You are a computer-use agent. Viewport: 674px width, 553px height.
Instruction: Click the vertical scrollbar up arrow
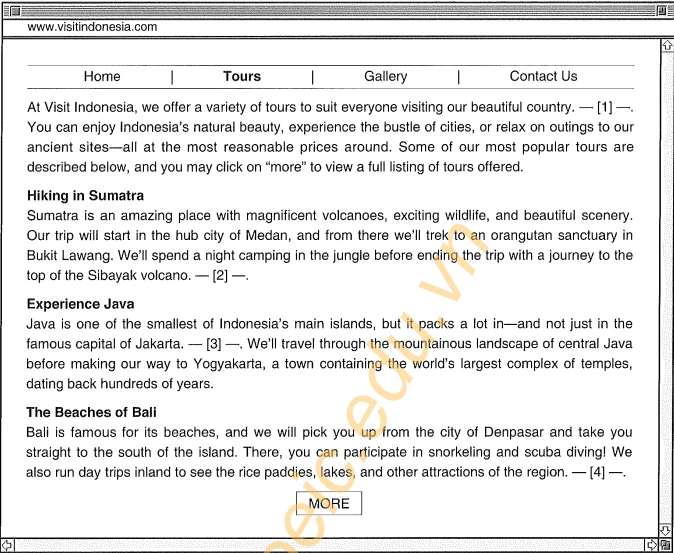[x=667, y=45]
